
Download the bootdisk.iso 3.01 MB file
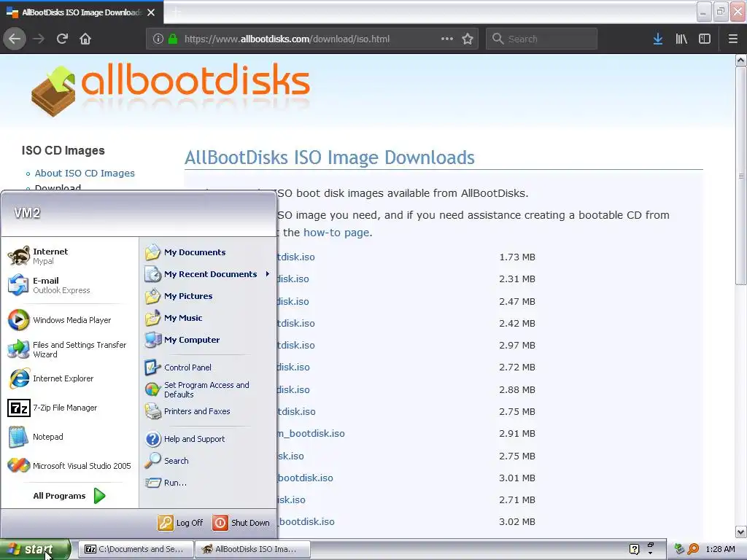(306, 478)
